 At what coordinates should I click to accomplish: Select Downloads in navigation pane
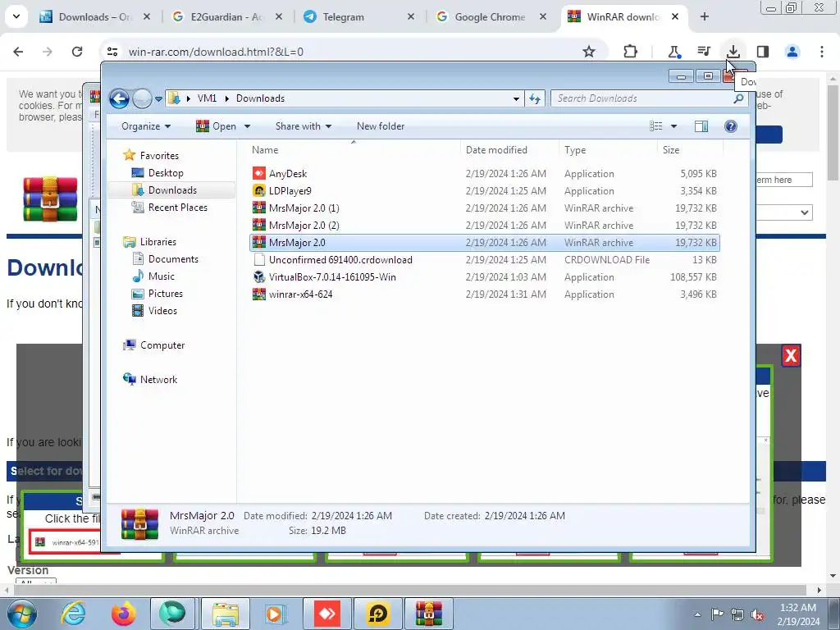pyautogui.click(x=171, y=190)
